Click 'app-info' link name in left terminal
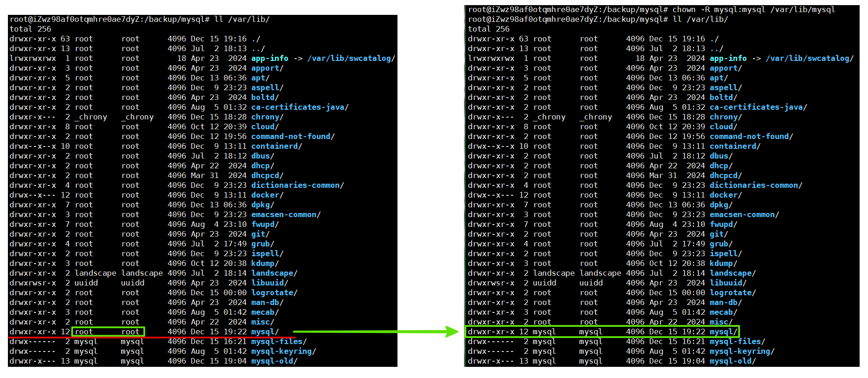This screenshot has width=868, height=378. pyautogui.click(x=270, y=59)
